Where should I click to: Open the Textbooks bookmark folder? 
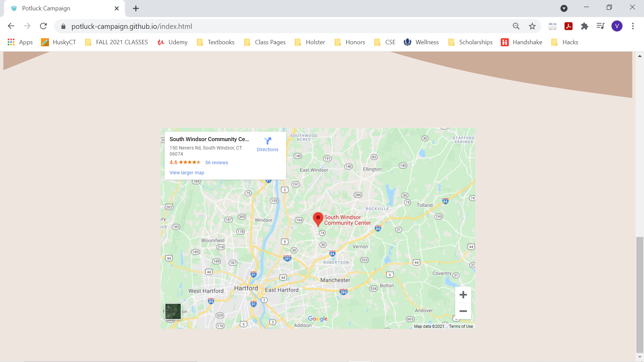pos(216,42)
